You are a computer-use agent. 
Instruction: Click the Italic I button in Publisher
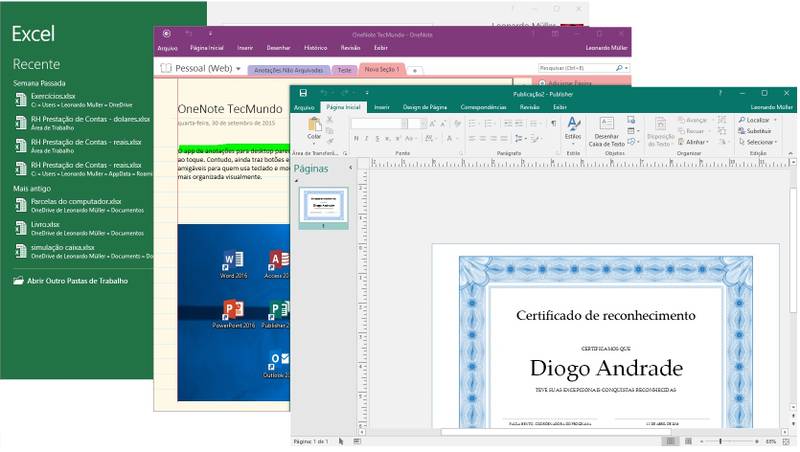[x=366, y=138]
